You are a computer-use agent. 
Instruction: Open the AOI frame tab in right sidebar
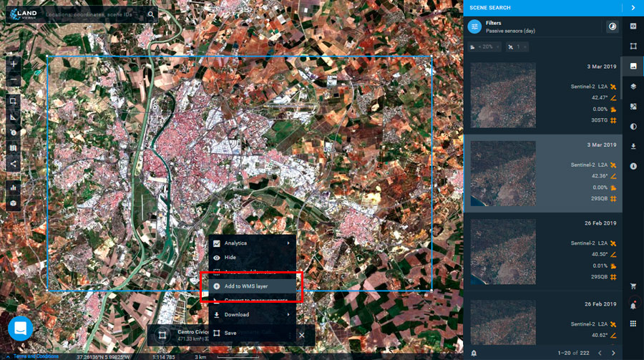point(633,46)
